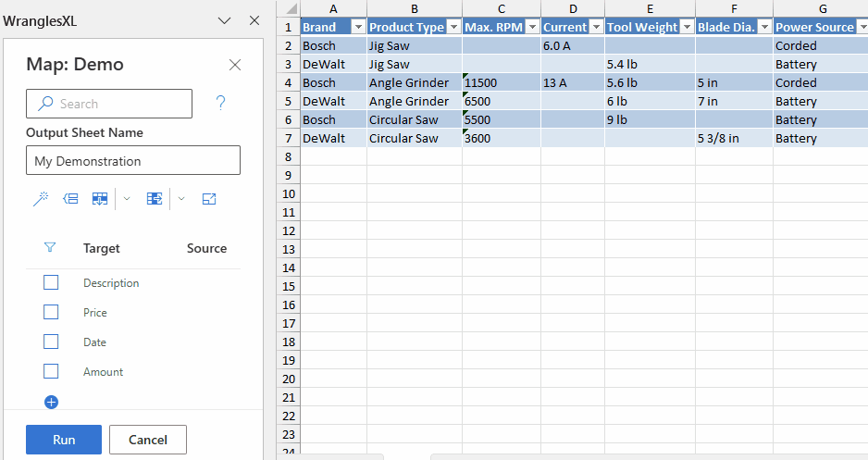Open the Product Type column filter dropdown

(x=453, y=27)
